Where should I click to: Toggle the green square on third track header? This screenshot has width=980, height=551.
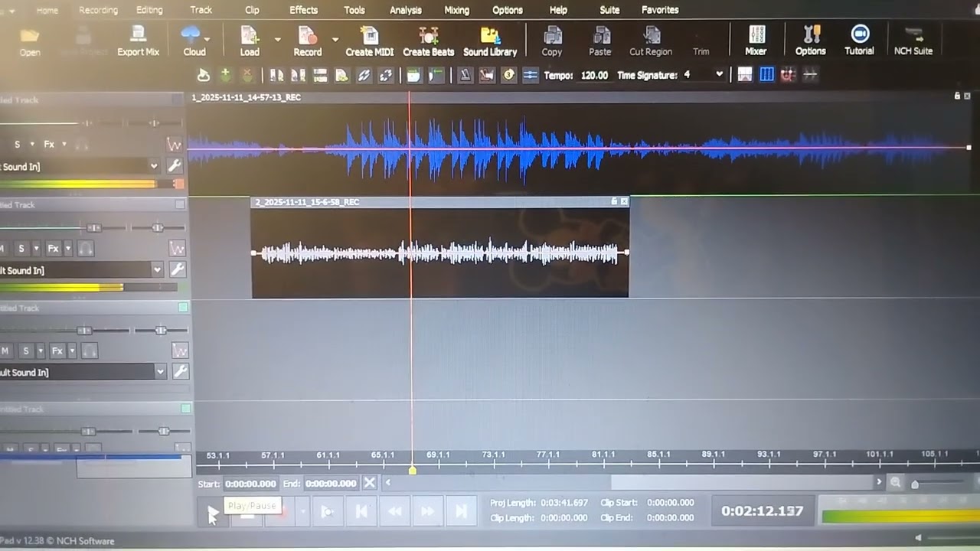(x=183, y=307)
